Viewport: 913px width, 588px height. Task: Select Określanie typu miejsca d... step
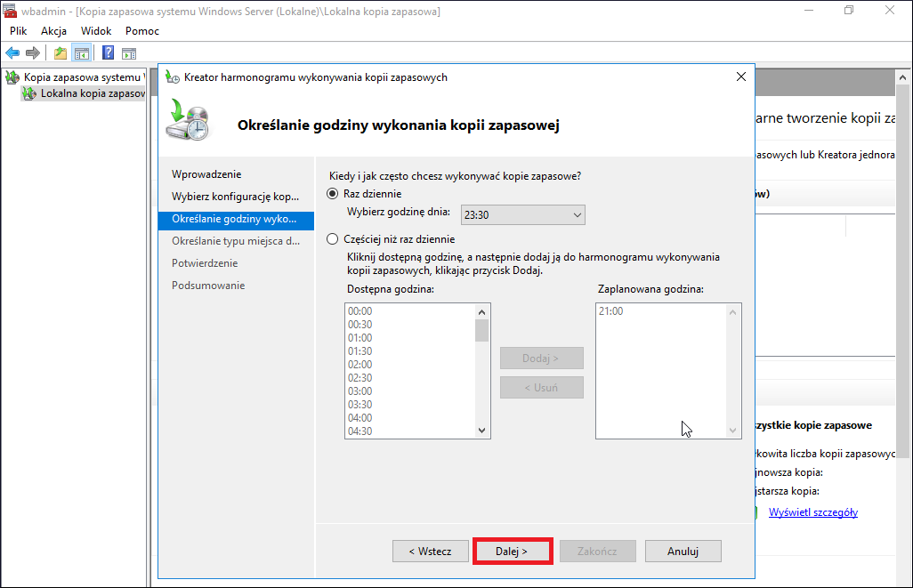(236, 241)
